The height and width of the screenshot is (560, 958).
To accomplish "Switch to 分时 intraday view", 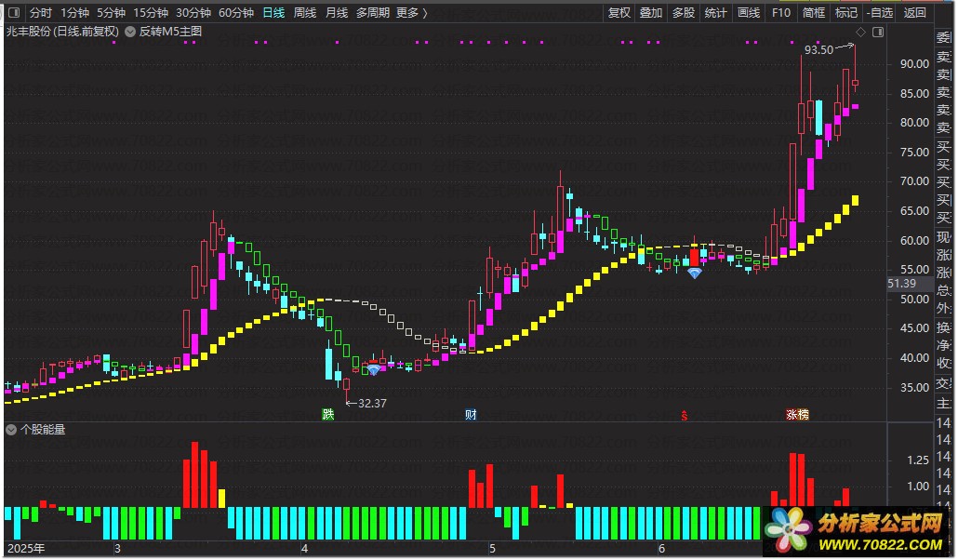I will click(x=40, y=12).
